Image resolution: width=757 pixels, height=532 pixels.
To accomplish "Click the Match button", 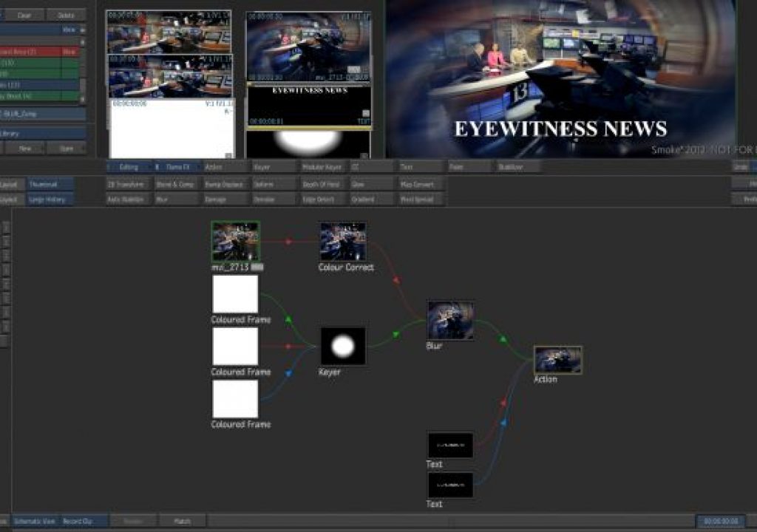I will [183, 522].
